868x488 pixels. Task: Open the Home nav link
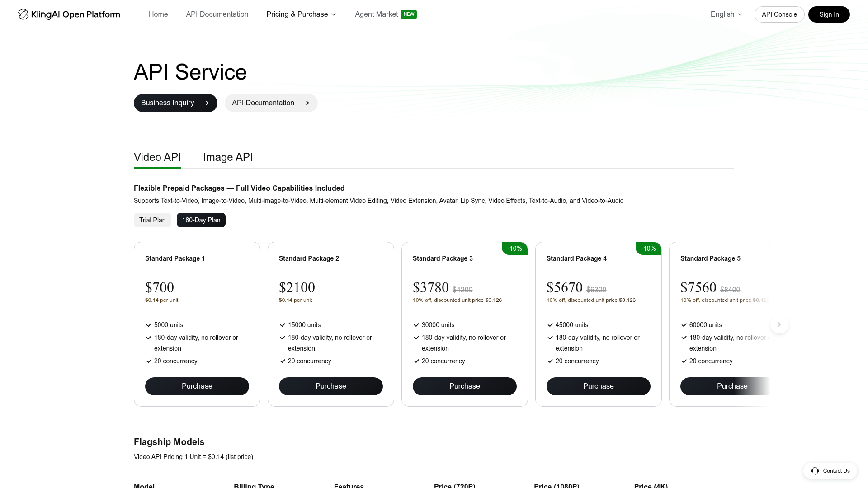point(158,14)
